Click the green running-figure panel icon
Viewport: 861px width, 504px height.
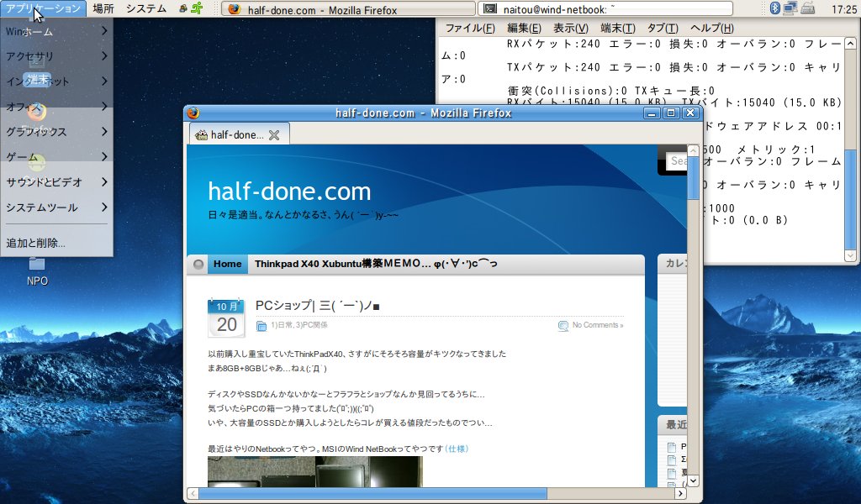[x=197, y=8]
